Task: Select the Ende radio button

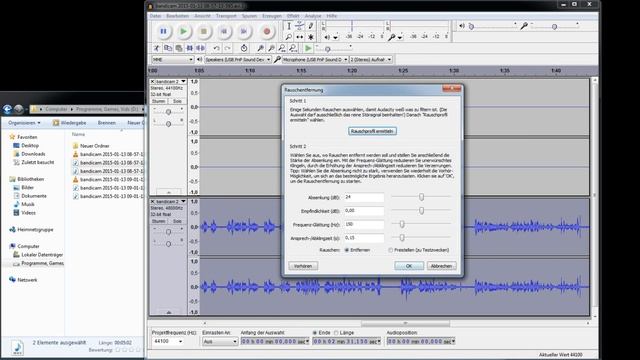Action: click(315, 333)
